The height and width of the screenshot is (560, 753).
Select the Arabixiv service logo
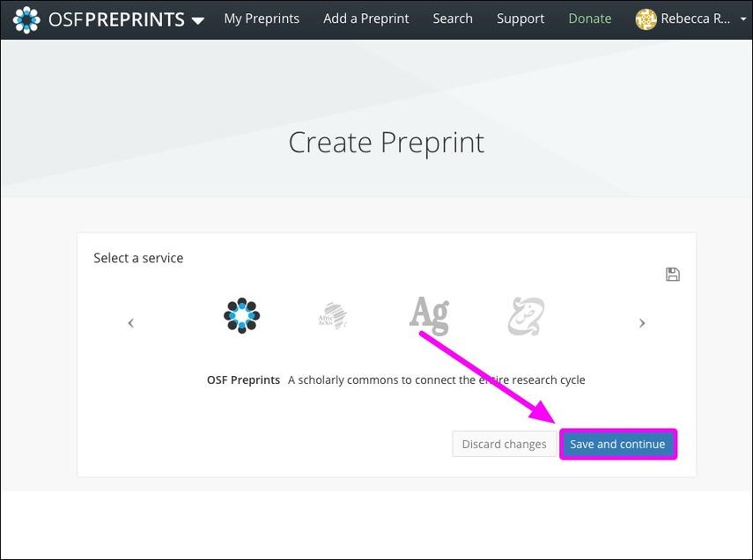tap(526, 316)
